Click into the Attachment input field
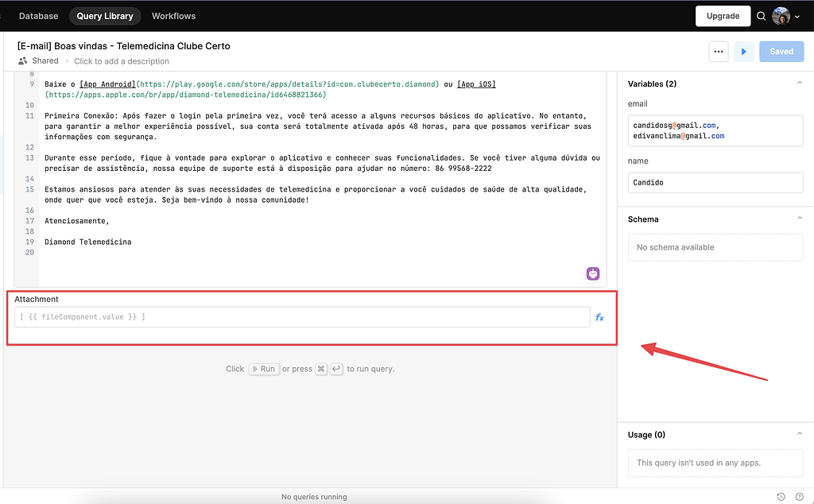This screenshot has height=504, width=814. pyautogui.click(x=302, y=317)
